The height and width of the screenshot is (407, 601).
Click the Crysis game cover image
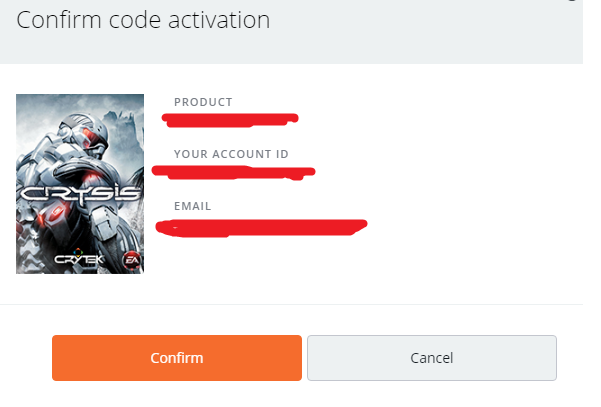(80, 183)
